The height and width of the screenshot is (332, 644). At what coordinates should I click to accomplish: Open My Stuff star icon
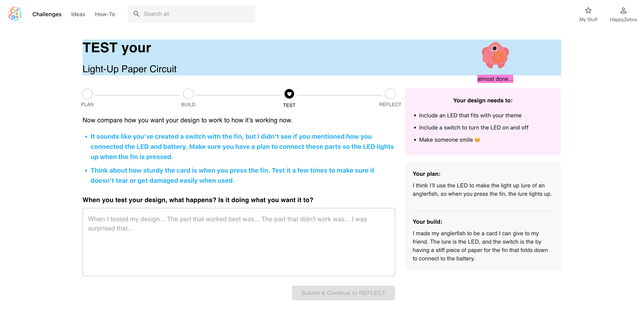(x=588, y=11)
